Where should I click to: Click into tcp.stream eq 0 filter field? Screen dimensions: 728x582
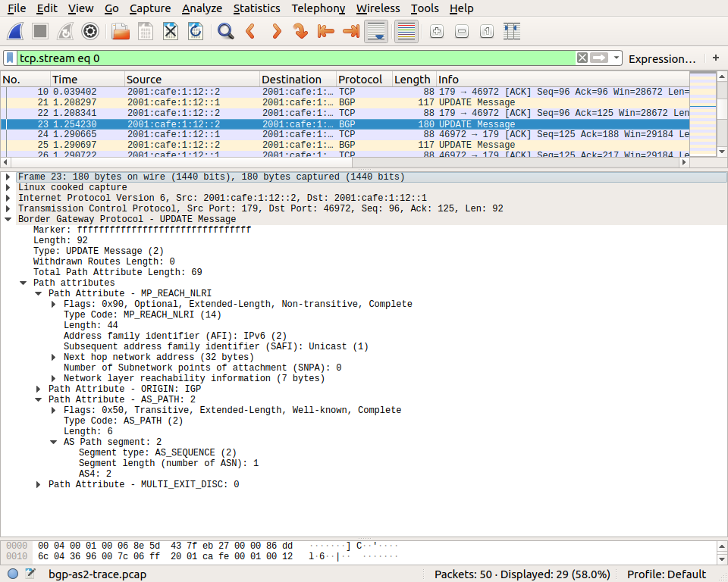pos(297,58)
